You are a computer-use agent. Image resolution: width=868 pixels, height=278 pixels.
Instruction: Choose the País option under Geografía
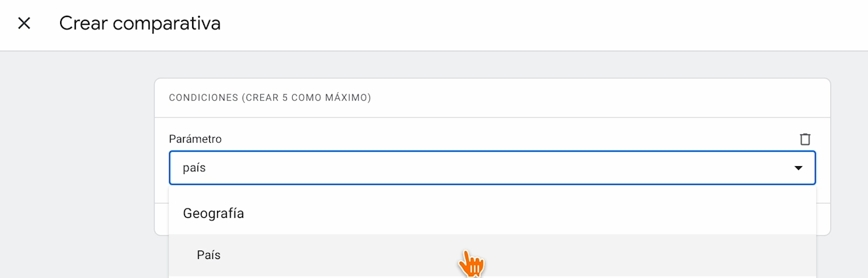tap(209, 255)
